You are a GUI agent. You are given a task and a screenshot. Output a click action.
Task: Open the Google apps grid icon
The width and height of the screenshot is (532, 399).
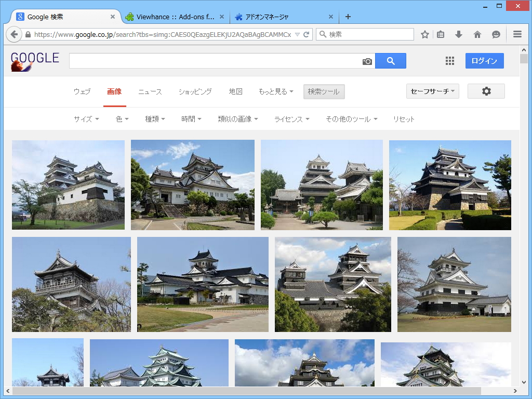(x=450, y=61)
